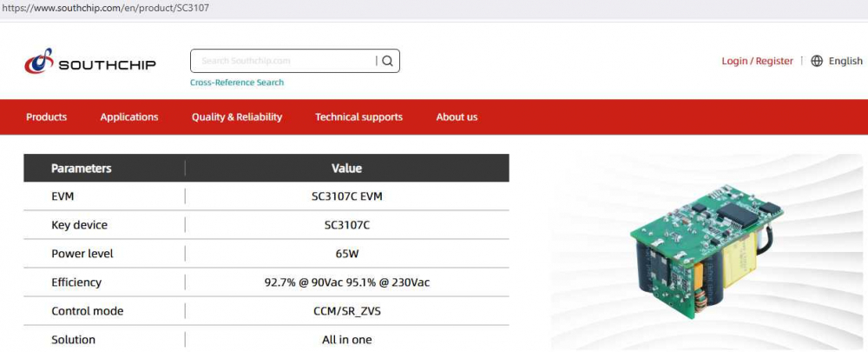Select the Value column header
Viewport: 868px width, 352px height.
click(x=346, y=169)
